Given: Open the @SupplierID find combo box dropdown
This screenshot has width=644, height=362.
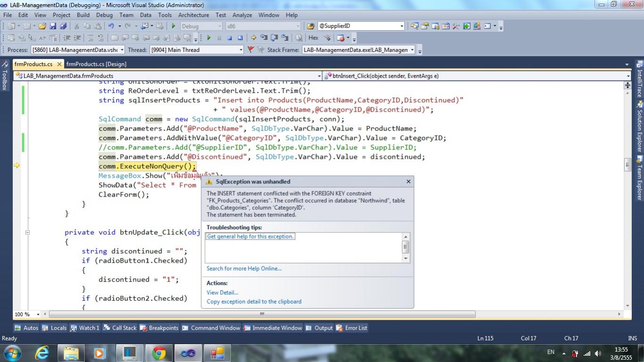Looking at the screenshot, I should pos(402,26).
